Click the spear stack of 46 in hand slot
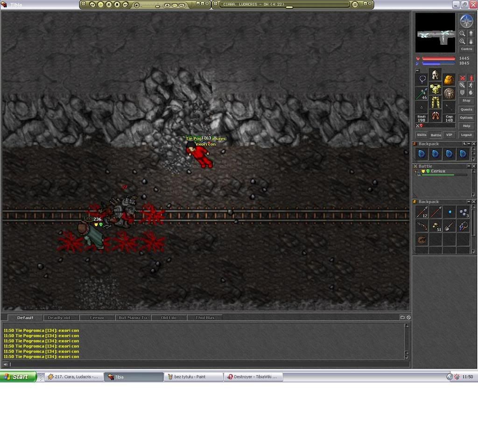 (x=422, y=93)
